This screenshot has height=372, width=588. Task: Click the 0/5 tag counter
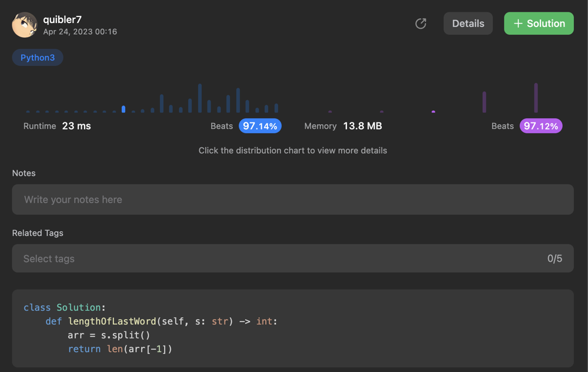point(554,258)
